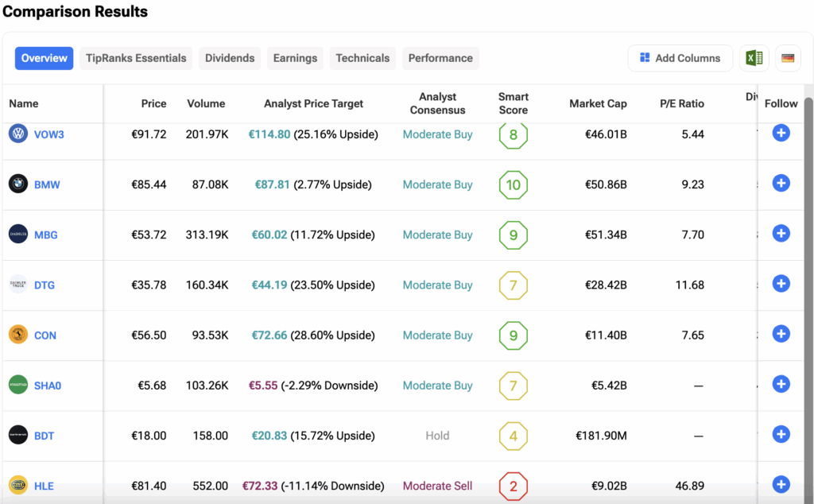Click BDT price target €20.83
Viewport: 814px width, 504px height.
point(269,436)
